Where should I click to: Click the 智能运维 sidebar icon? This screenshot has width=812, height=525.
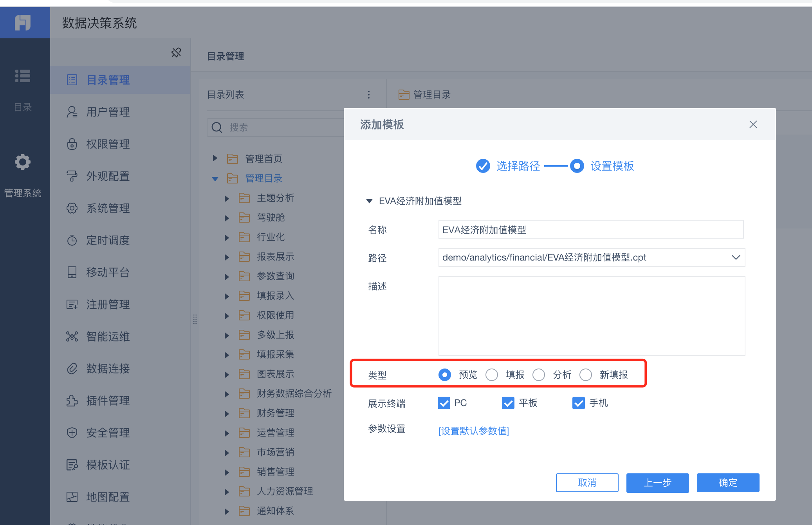[x=72, y=336]
